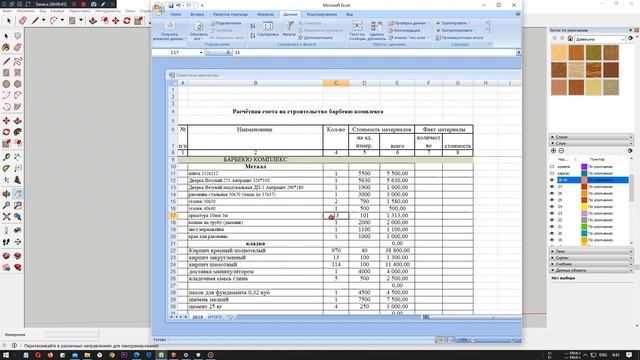Image resolution: width=640 pixels, height=360 pixels.
Task: Expand the Учебник panel section
Action: click(591, 264)
